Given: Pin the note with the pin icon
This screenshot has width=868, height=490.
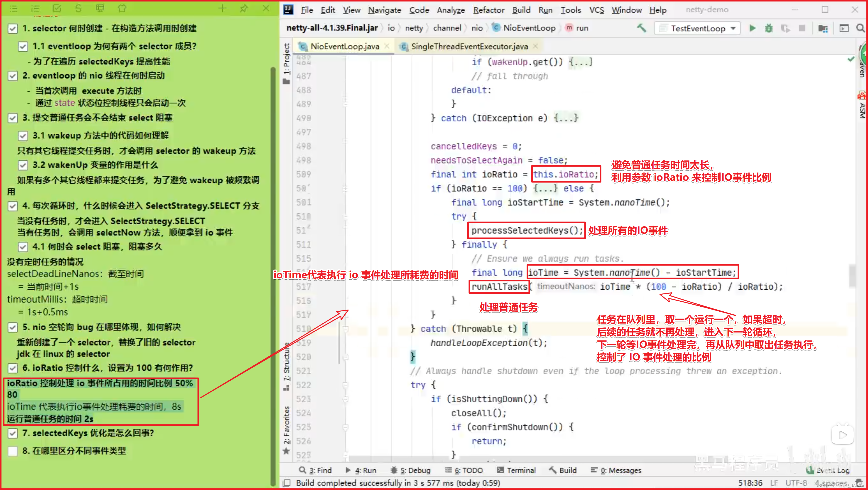Looking at the screenshot, I should coord(244,8).
